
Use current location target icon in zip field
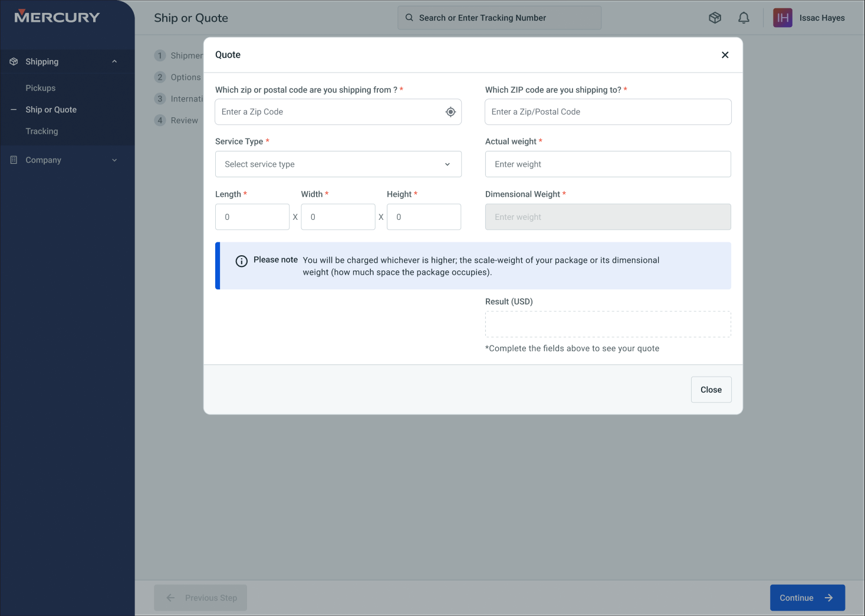click(x=450, y=112)
